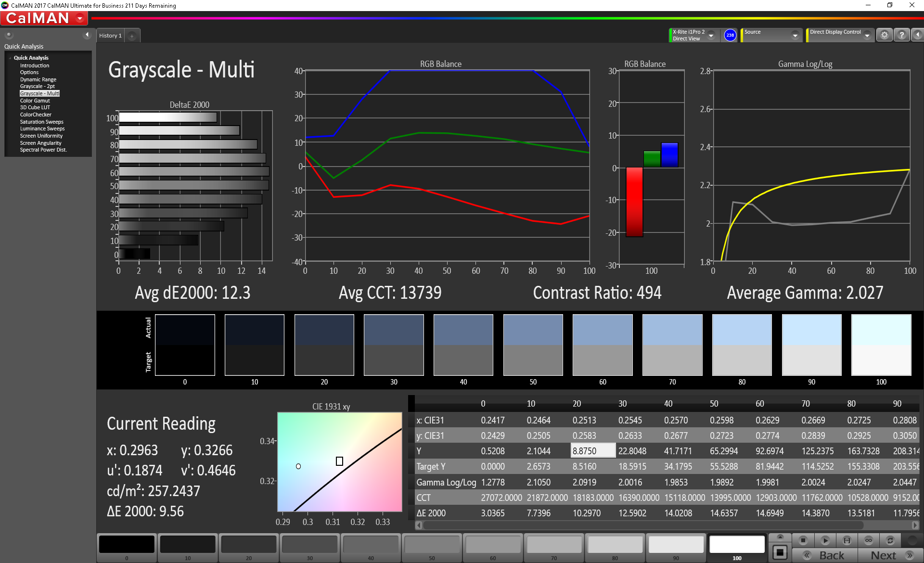Click the play read series icon

tap(825, 540)
